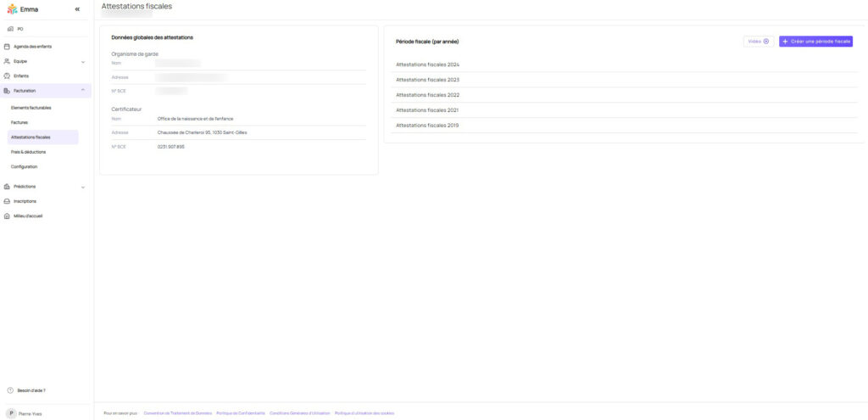Expand the Prédictions menu chevron

click(82, 187)
